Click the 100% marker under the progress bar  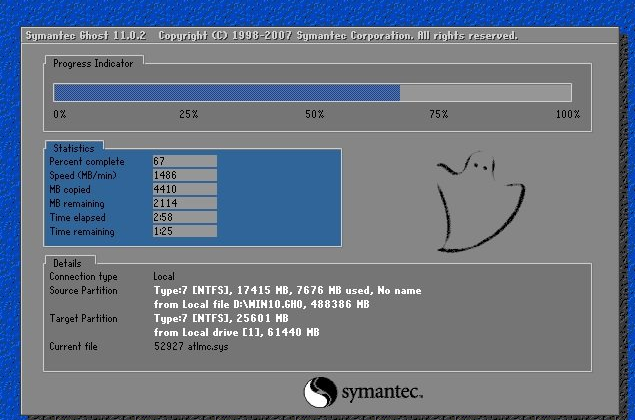pyautogui.click(x=567, y=115)
